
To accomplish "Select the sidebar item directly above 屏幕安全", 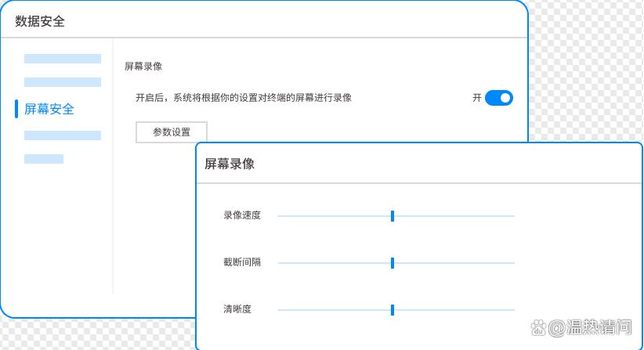I will click(x=63, y=82).
